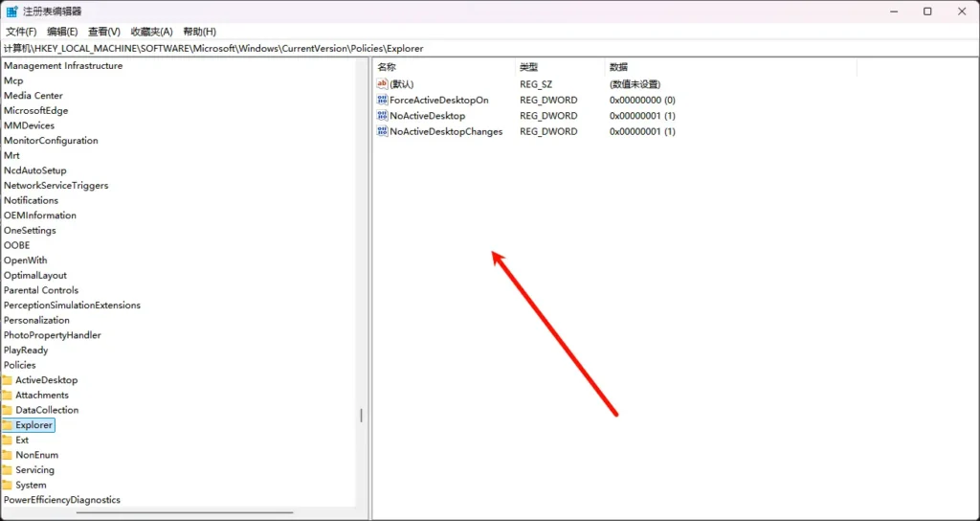Select the ActiveDesktop folder icon

click(x=7, y=380)
